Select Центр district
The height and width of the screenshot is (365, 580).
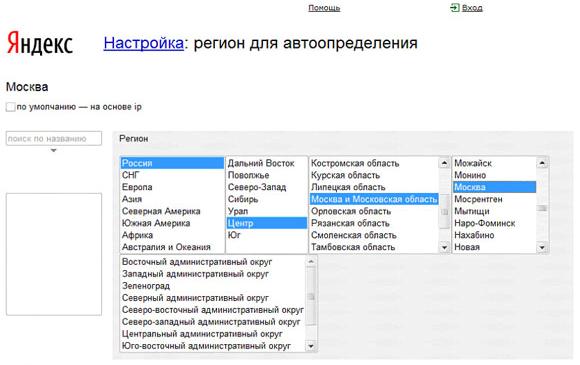[x=266, y=223]
